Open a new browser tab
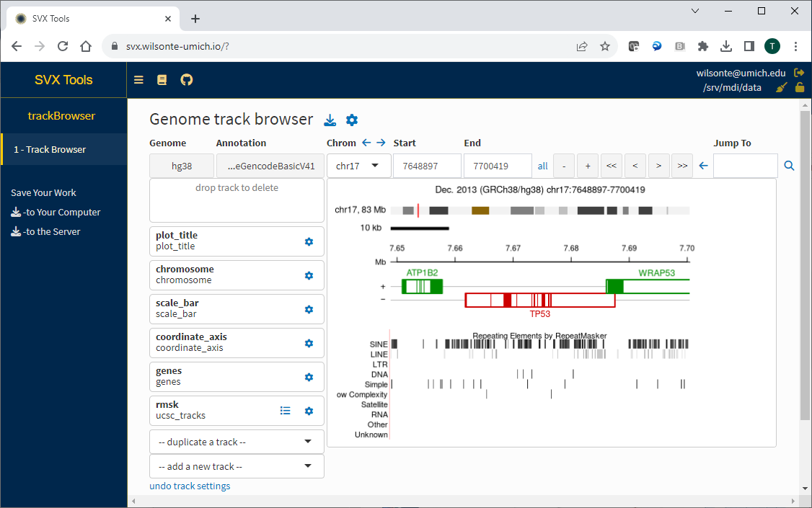812x508 pixels. pyautogui.click(x=195, y=19)
